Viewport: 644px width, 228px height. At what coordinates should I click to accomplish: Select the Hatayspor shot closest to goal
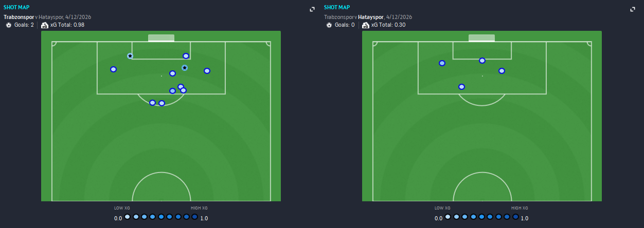tap(482, 61)
